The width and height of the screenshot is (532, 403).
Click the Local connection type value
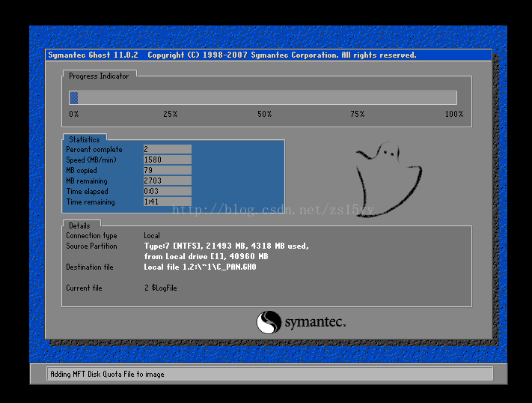coord(152,236)
